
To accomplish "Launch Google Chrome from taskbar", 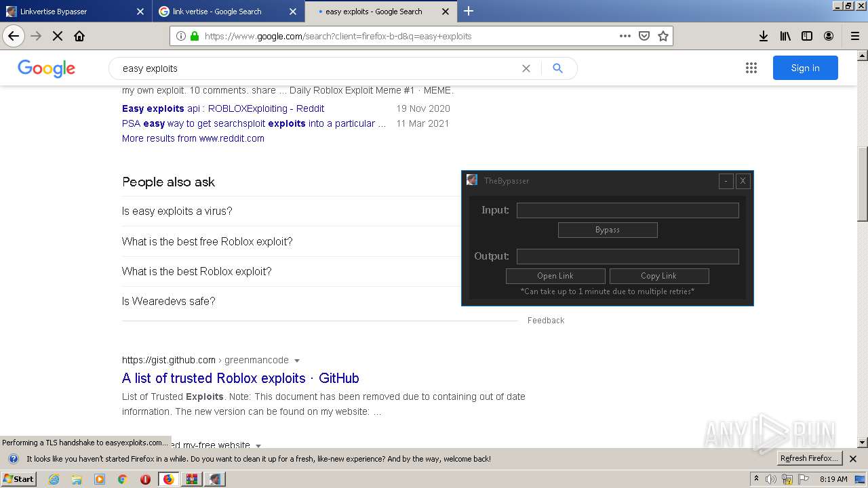I will [x=122, y=479].
